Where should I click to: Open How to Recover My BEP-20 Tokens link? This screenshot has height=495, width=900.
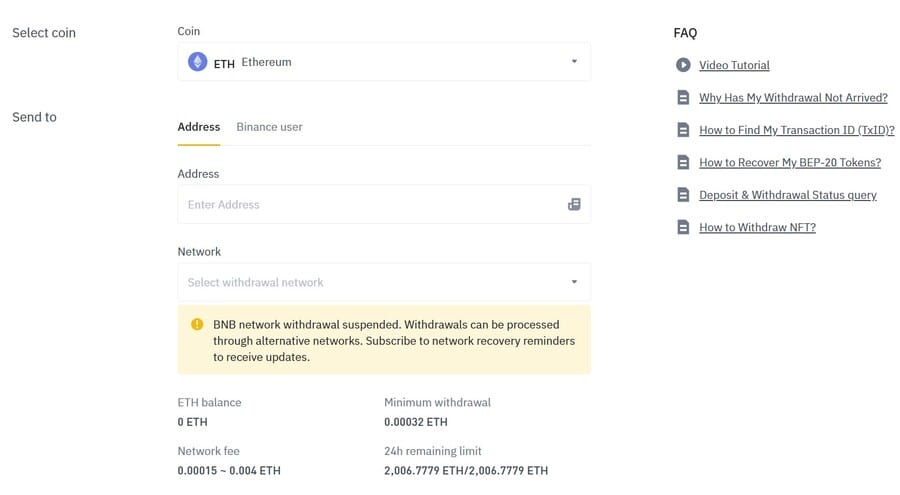790,163
